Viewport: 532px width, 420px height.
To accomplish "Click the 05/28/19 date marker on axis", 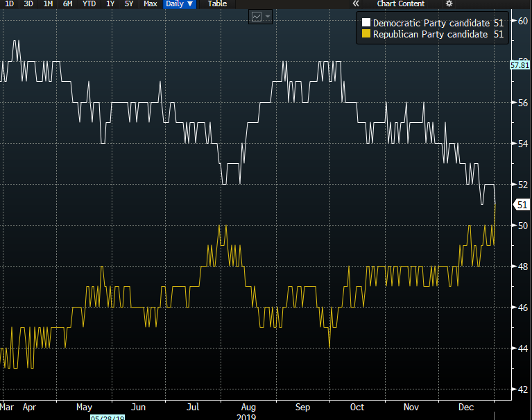I will (x=106, y=417).
